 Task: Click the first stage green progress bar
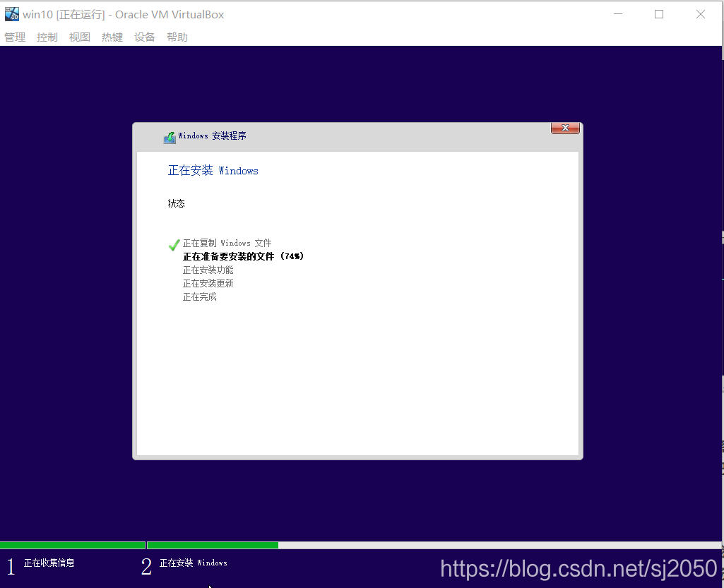[73, 545]
